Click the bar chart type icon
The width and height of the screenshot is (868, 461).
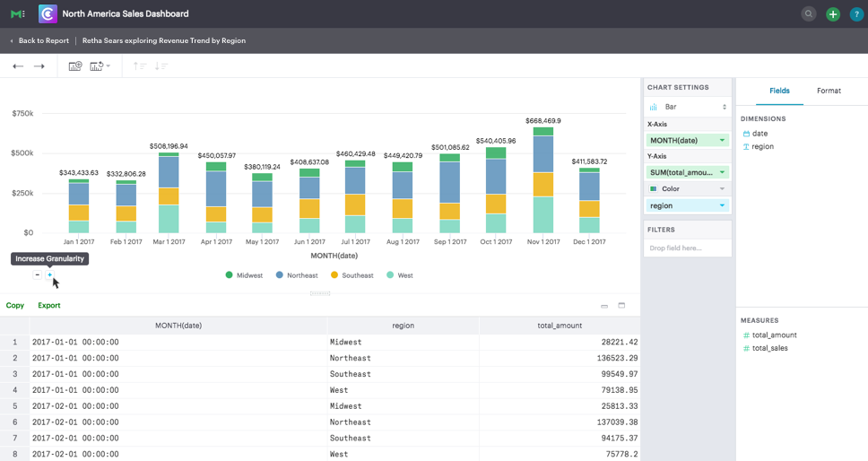coord(653,107)
